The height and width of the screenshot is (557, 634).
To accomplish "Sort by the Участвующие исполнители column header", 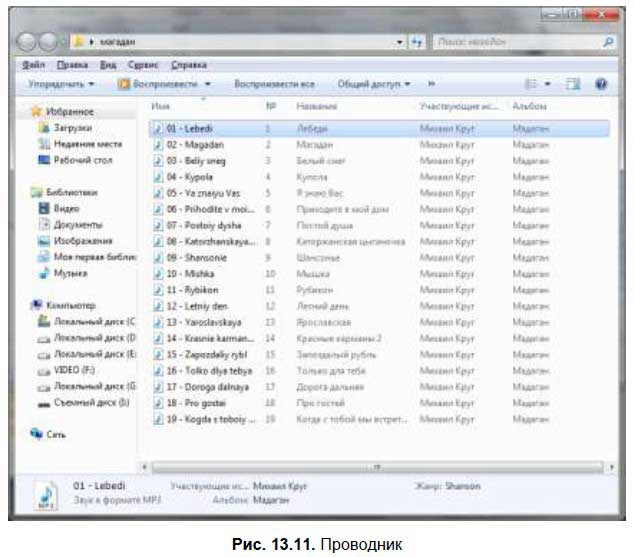I will point(459,106).
